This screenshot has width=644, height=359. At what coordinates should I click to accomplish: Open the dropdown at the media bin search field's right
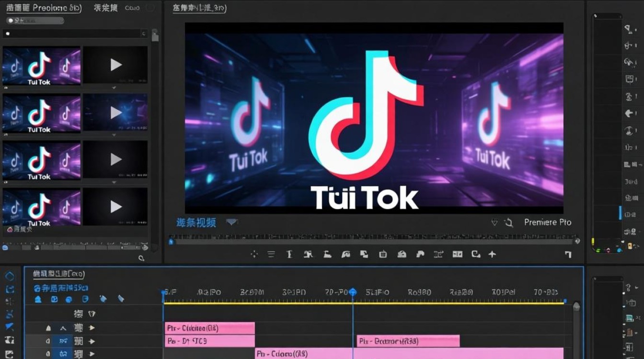[x=143, y=34]
